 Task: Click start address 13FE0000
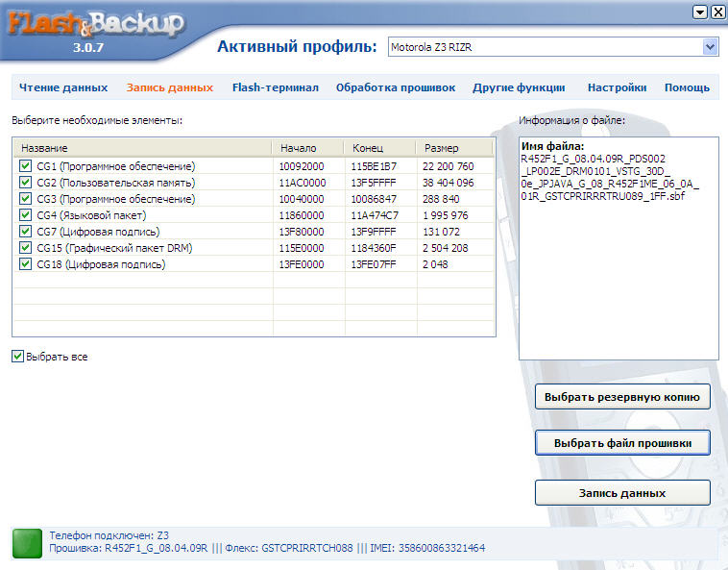pos(302,264)
